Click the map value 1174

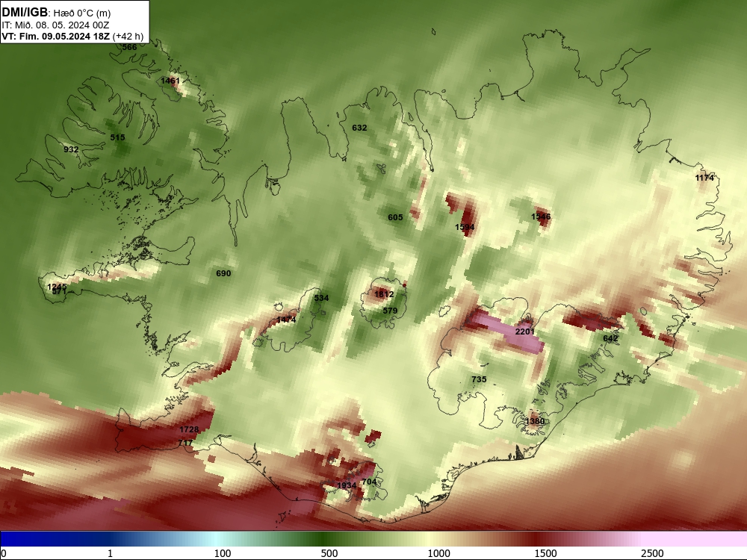click(x=704, y=178)
